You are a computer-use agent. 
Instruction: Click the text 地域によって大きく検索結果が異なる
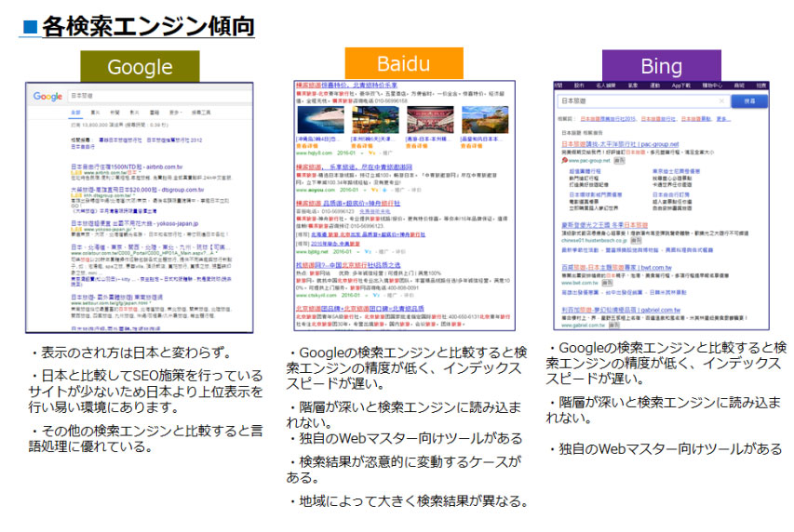410,501
